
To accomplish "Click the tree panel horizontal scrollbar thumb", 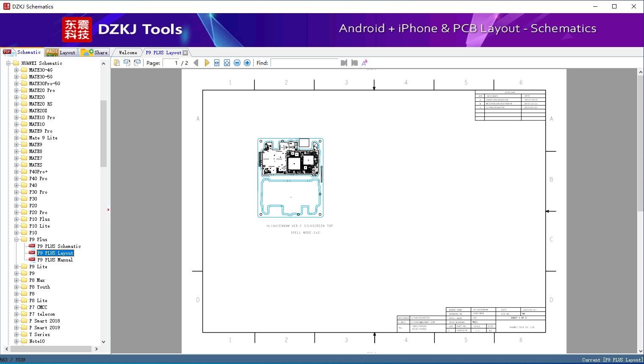I will coord(51,349).
